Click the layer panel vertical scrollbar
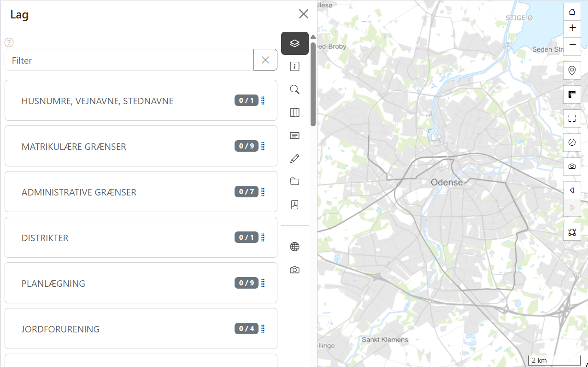This screenshot has height=367, width=588. (313, 84)
